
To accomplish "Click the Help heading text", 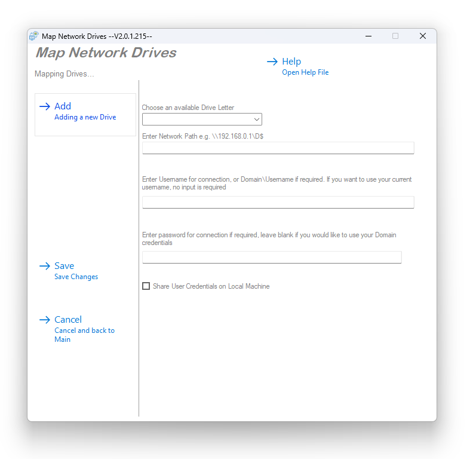I will 291,62.
